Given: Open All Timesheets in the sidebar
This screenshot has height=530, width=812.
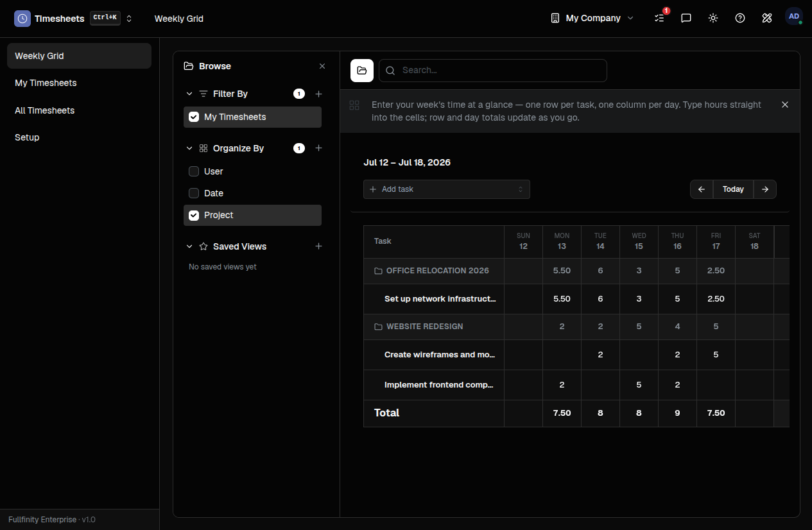Looking at the screenshot, I should click(79, 110).
